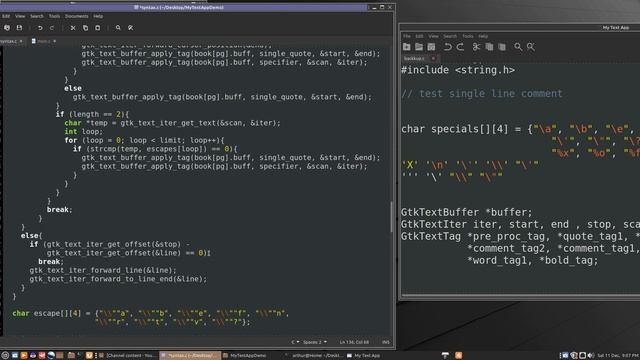
Task: Click the orange icon in the taskbar center
Action: (458, 356)
